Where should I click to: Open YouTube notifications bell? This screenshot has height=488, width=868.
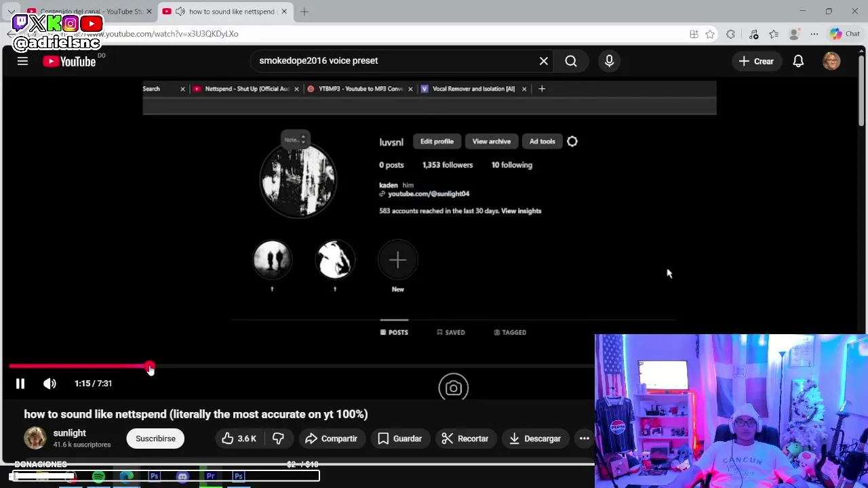click(x=798, y=61)
